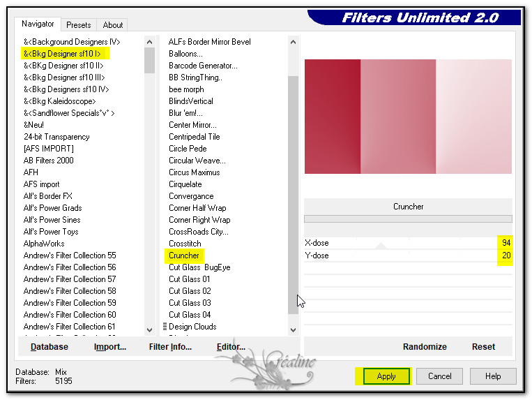Screen dimensions: 532x400
Task: Open Filter Info...
Action: click(170, 347)
